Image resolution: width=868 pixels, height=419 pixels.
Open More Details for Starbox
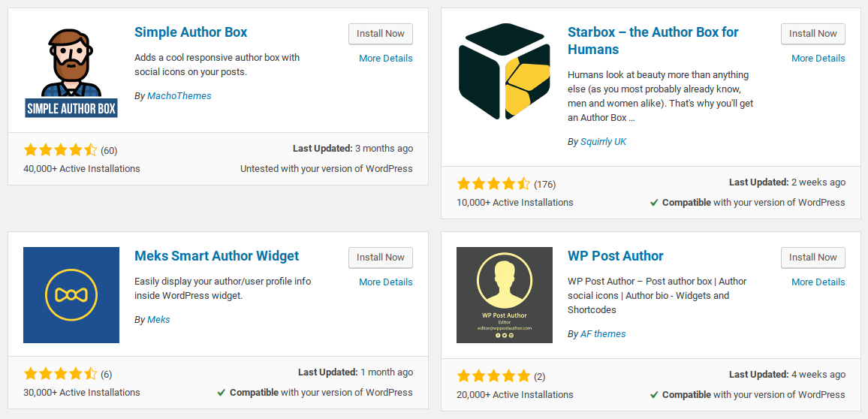pos(818,59)
